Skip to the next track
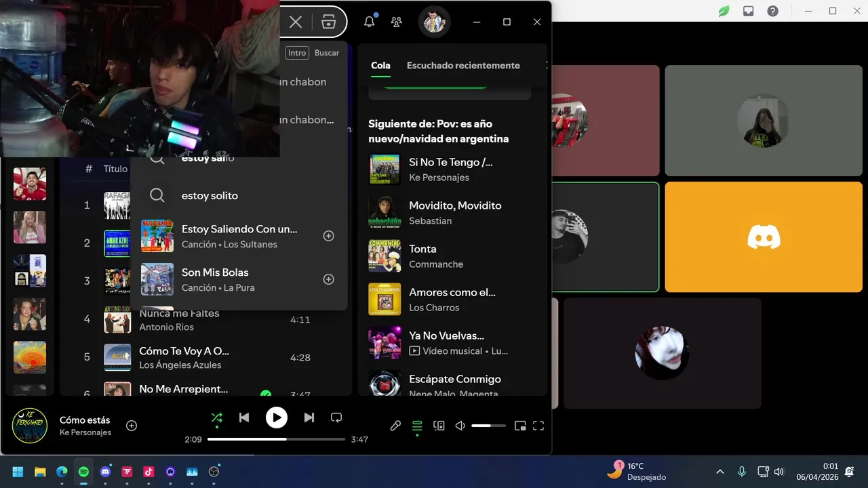 pos(309,418)
